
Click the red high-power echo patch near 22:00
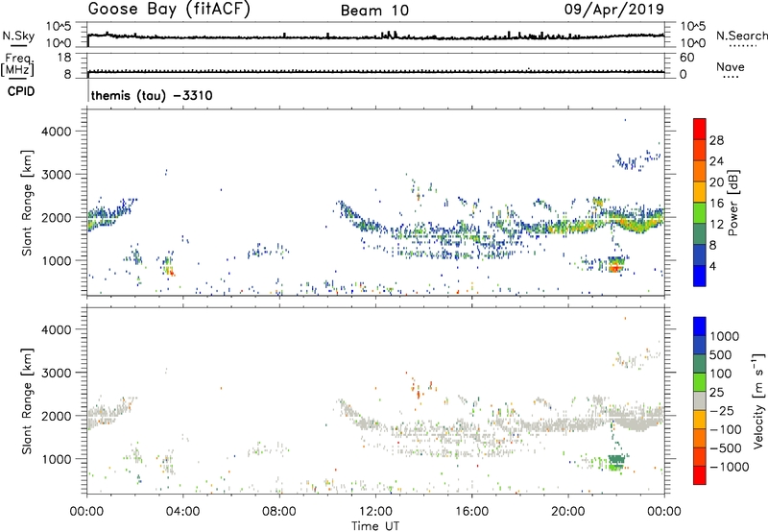[x=614, y=268]
